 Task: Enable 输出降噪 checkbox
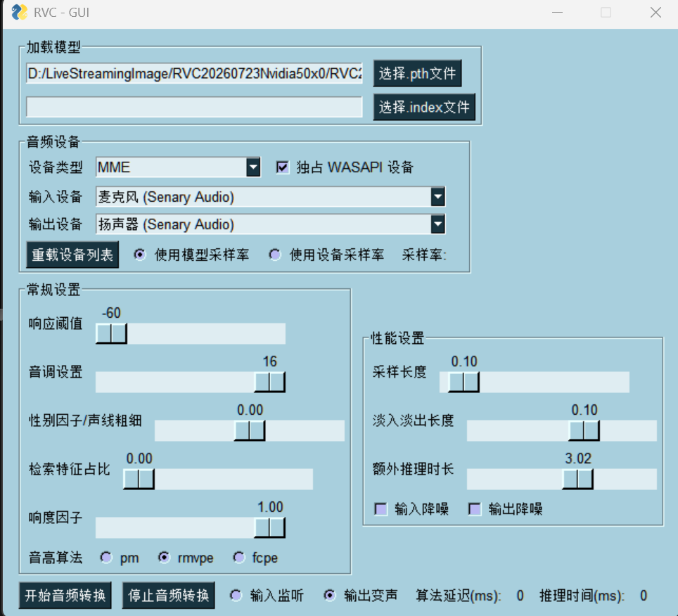coord(474,509)
